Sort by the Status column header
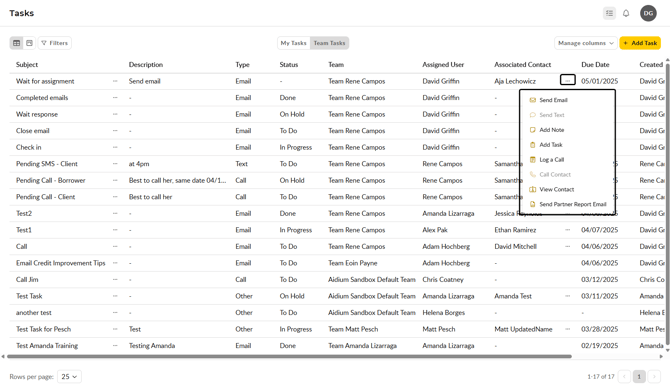 [x=289, y=65]
